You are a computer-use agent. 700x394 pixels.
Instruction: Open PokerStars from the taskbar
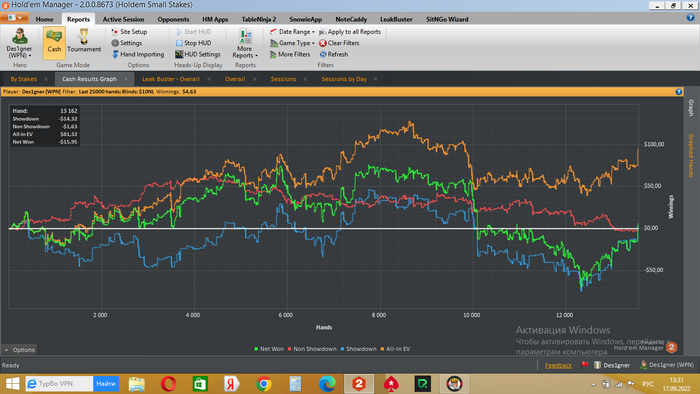pyautogui.click(x=391, y=384)
